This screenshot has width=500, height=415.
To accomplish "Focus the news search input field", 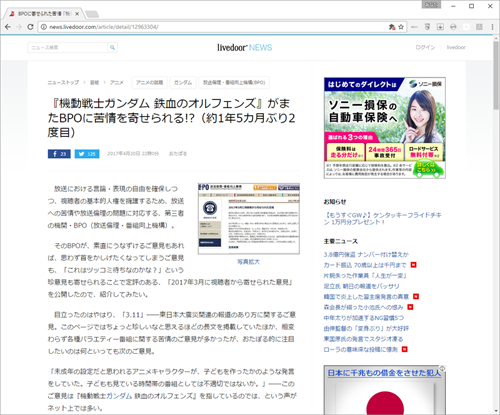I will 68,48.
